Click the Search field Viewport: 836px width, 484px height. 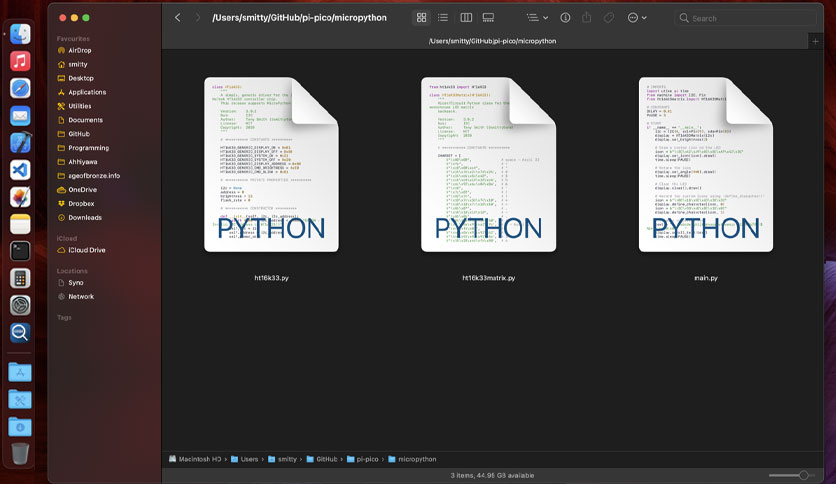pos(745,18)
